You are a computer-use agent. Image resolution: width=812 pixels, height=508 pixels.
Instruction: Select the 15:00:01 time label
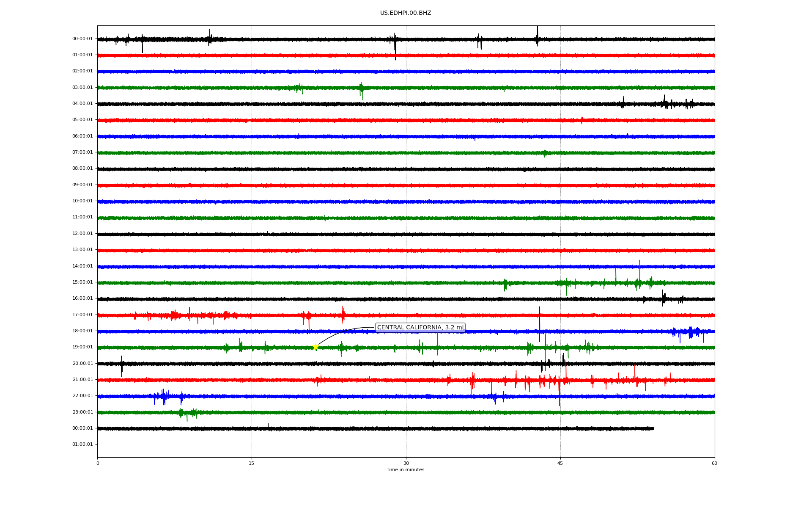[82, 282]
